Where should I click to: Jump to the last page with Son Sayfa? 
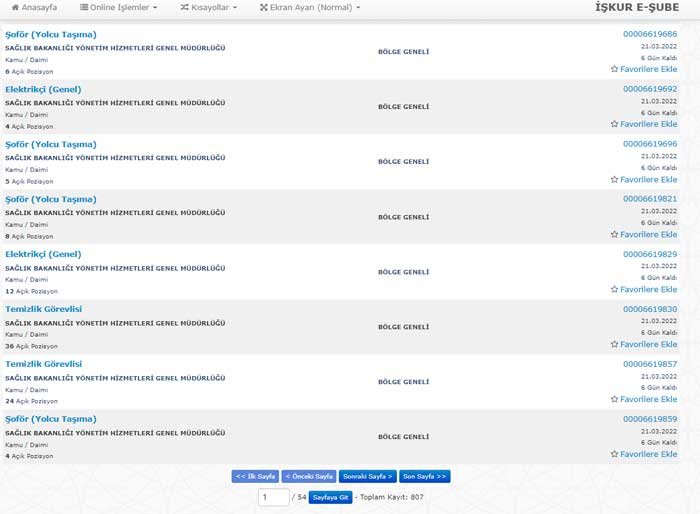[425, 477]
